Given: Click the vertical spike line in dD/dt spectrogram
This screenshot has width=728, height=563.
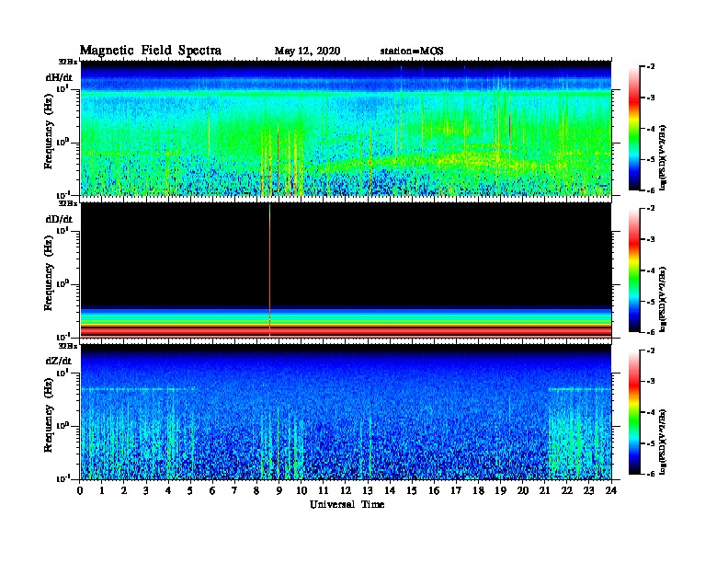Looking at the screenshot, I should click(x=269, y=270).
